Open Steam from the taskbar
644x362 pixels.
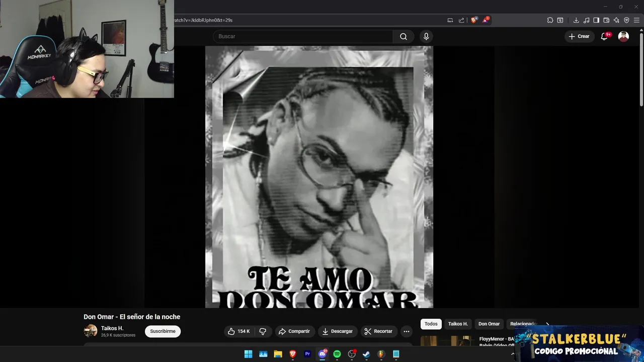[366, 354]
